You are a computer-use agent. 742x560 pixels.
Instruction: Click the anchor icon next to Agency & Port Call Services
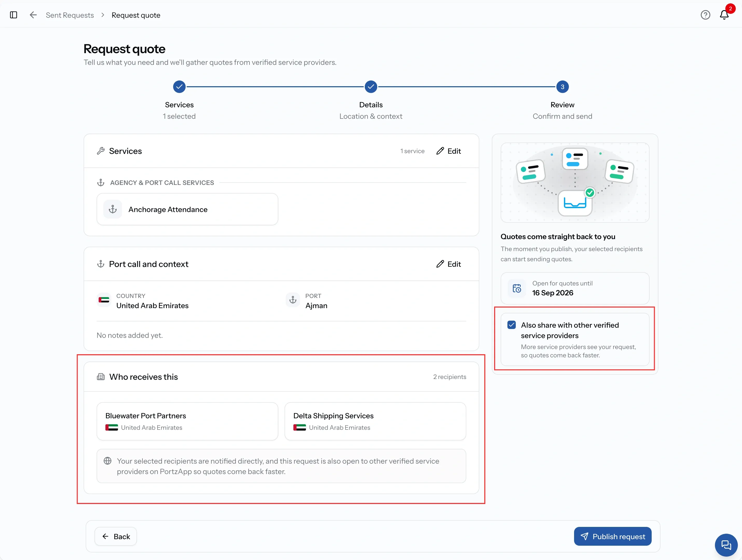click(101, 183)
